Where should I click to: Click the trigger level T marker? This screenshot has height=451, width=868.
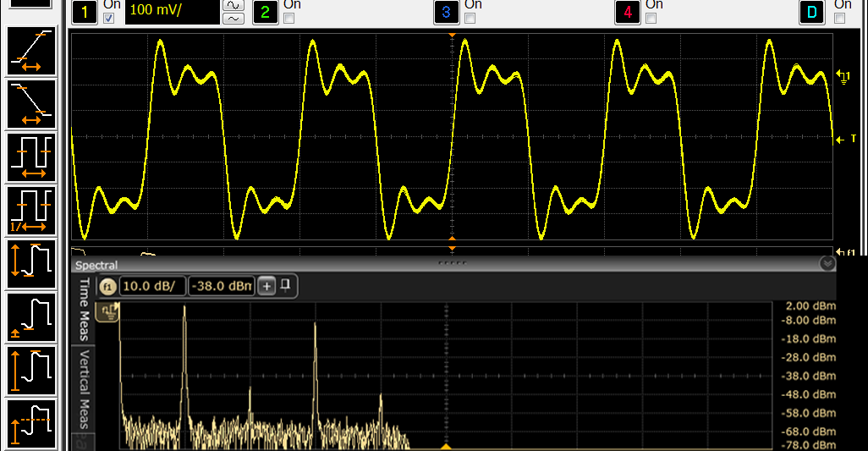(846, 140)
